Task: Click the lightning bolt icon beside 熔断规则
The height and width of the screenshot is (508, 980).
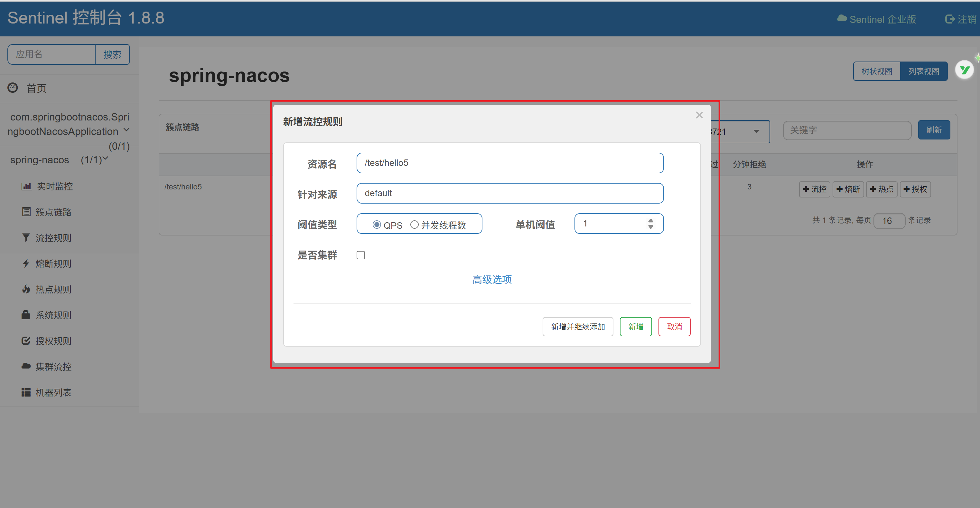Action: coord(26,264)
